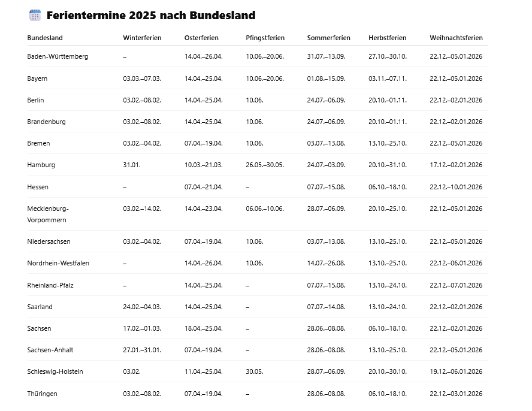
Task: Click the Sommerferien column header
Action: coord(328,38)
